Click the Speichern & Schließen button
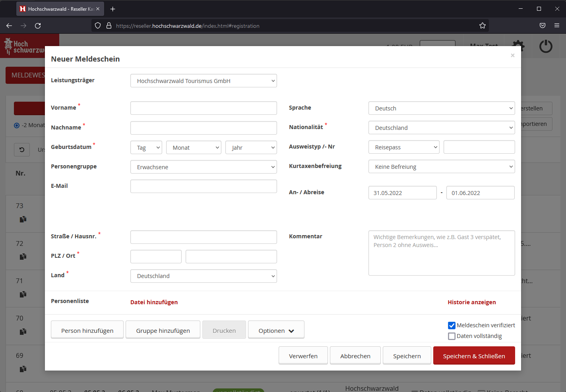The image size is (566, 392). click(474, 356)
